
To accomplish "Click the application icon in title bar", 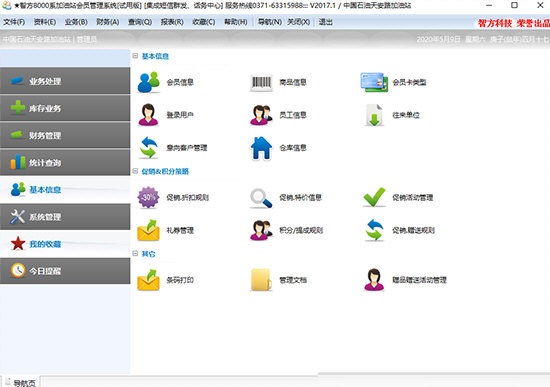I will 7,5.
